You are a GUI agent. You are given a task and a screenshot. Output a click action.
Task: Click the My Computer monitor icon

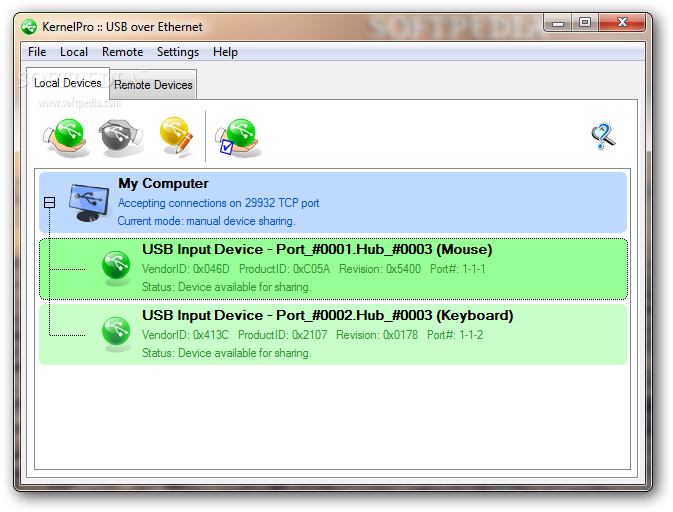(88, 203)
